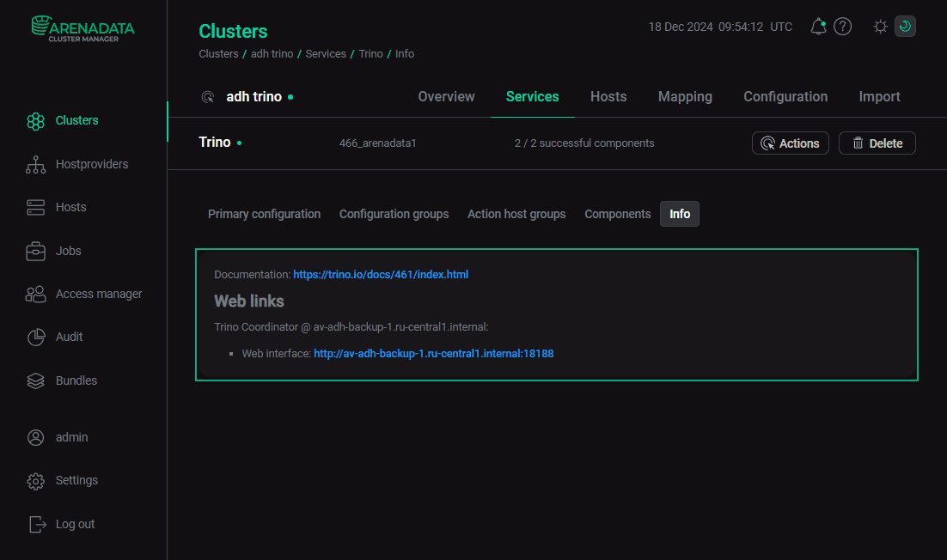Open Bundles page in sidebar

76,380
